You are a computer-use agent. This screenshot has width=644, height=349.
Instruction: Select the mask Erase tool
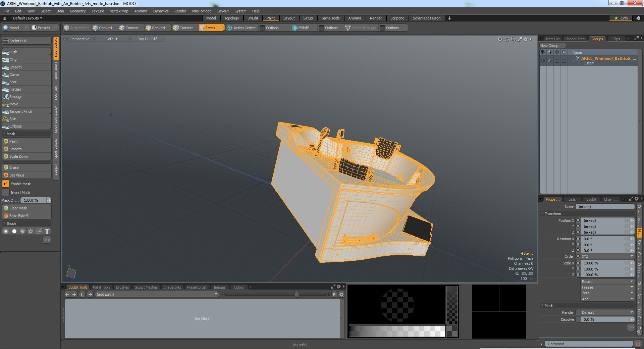coord(26,167)
